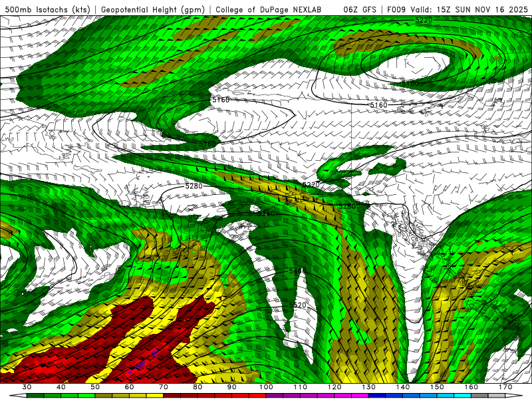532x399 pixels.
Task: Click the 90 kts legend number
Action: (x=231, y=387)
